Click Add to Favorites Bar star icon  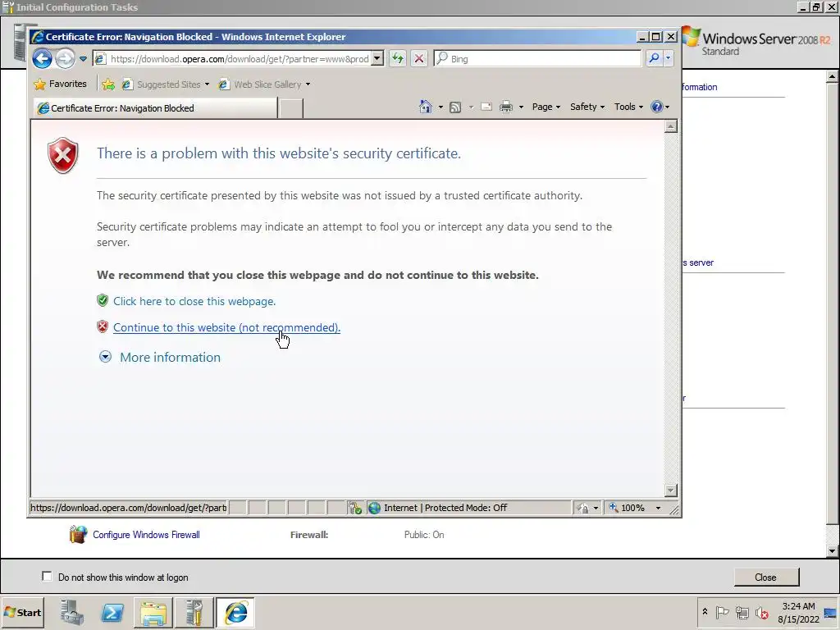click(108, 84)
